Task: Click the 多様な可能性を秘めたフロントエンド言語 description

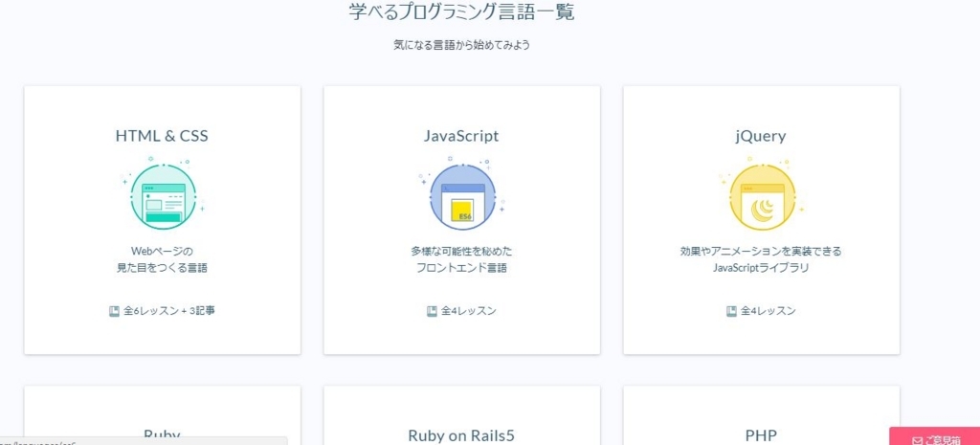Action: [461, 259]
